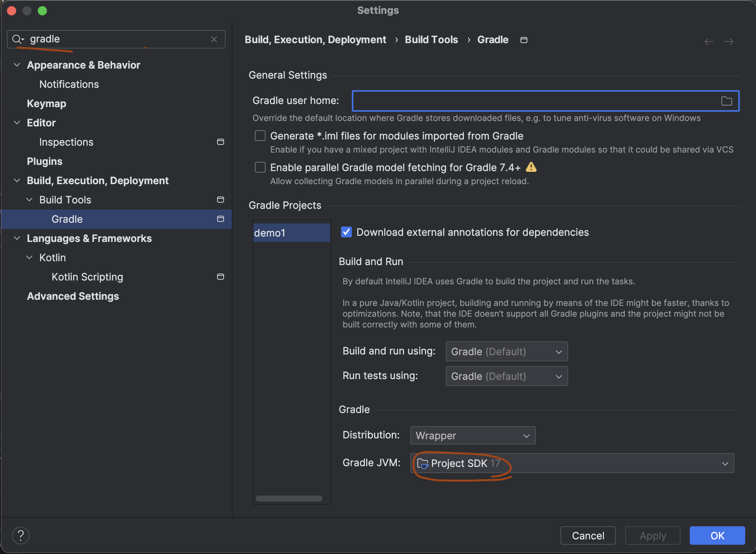Click Build Tools breadcrumb
Screen dimensions: 756x554
[x=431, y=40]
